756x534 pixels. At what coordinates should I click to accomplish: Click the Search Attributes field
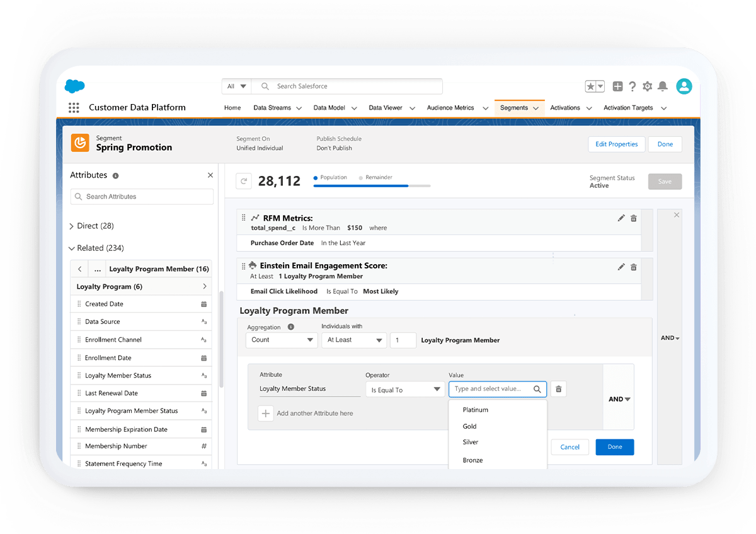[x=142, y=197]
